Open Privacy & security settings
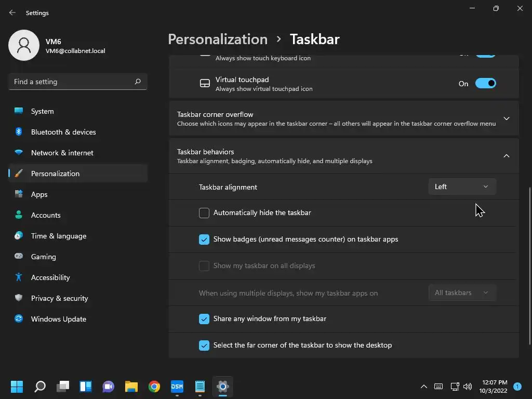Image resolution: width=532 pixels, height=399 pixels. click(x=78, y=298)
